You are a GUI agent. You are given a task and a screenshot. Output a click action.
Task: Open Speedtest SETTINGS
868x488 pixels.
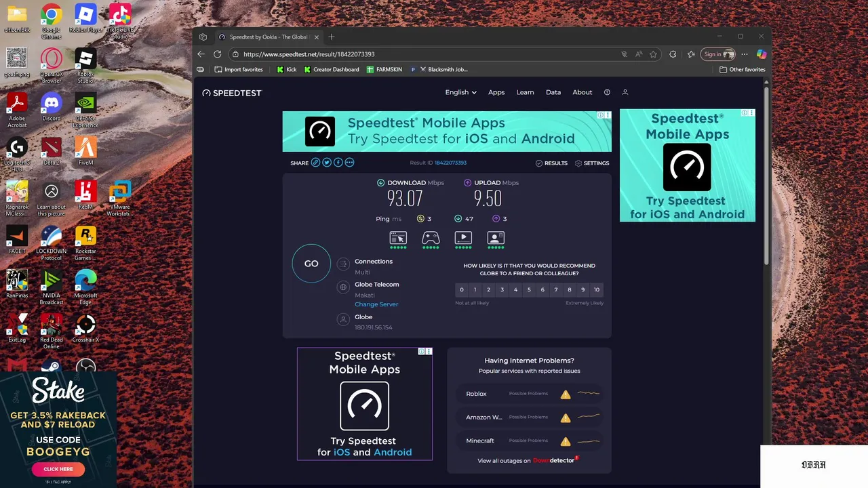592,163
